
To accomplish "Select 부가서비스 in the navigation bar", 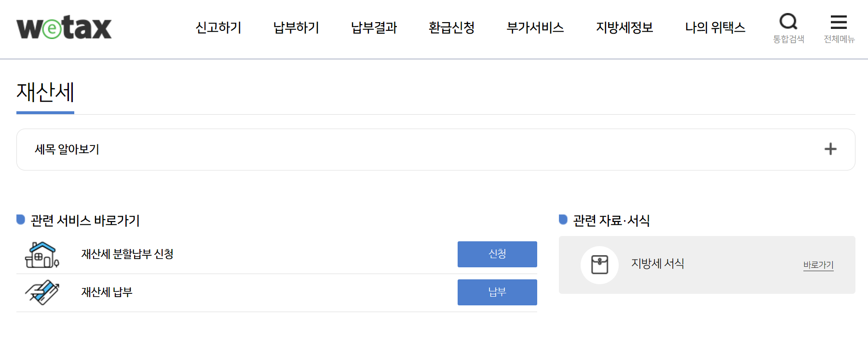I will pos(535,28).
